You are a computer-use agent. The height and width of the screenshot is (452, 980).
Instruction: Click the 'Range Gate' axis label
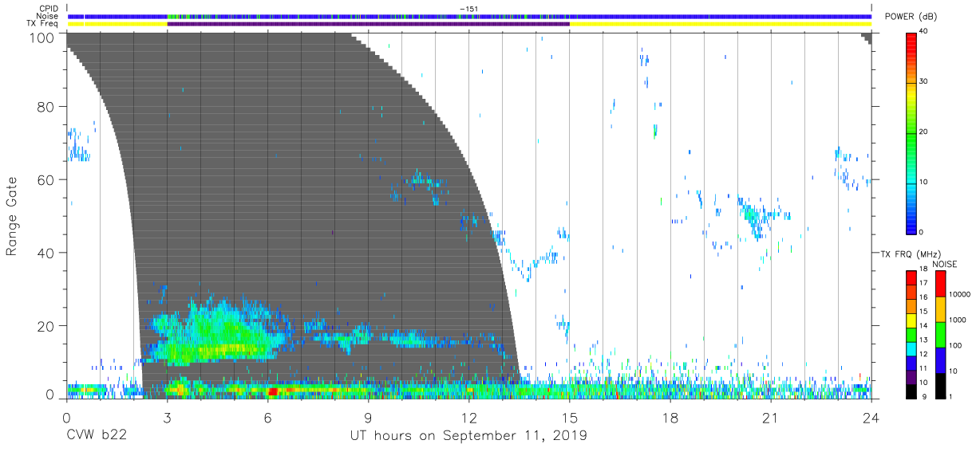click(12, 216)
